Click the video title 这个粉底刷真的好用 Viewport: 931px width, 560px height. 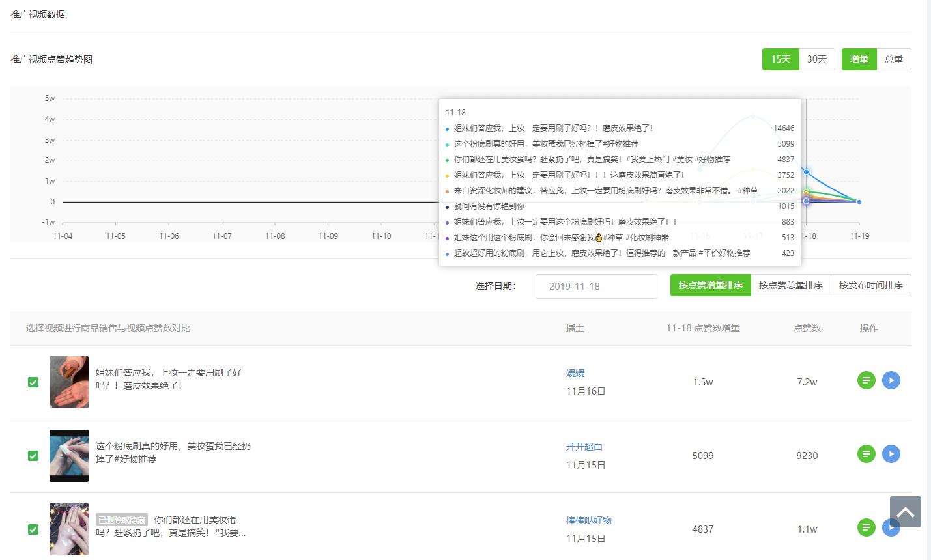(173, 453)
